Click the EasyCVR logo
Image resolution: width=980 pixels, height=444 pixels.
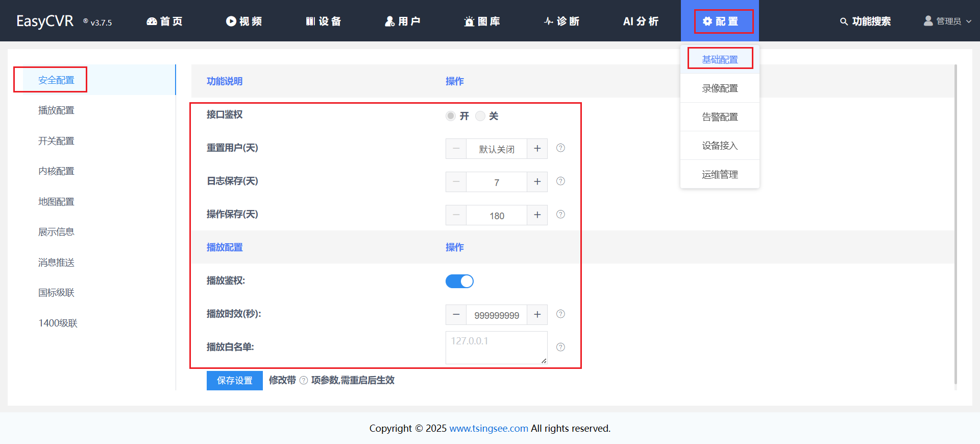click(45, 21)
